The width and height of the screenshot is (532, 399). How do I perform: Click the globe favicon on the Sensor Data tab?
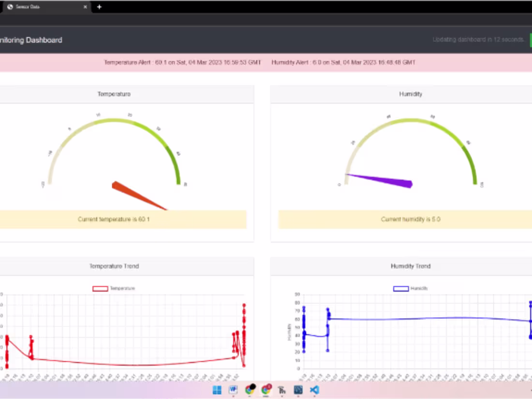10,7
